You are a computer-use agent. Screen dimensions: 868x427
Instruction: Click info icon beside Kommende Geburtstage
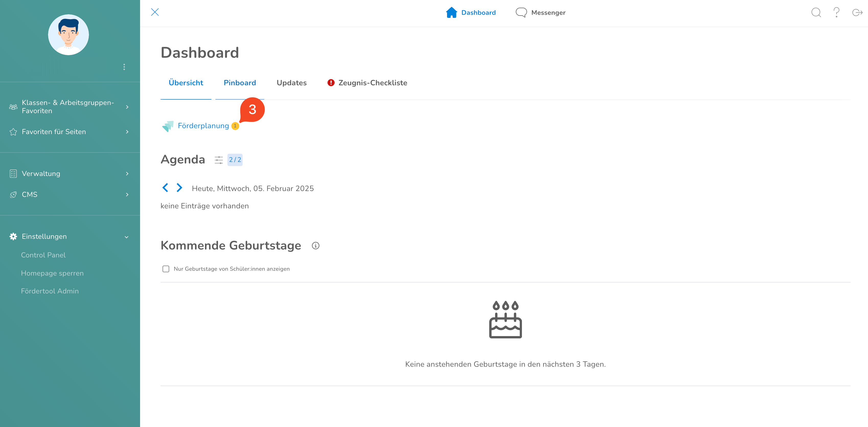pos(315,246)
